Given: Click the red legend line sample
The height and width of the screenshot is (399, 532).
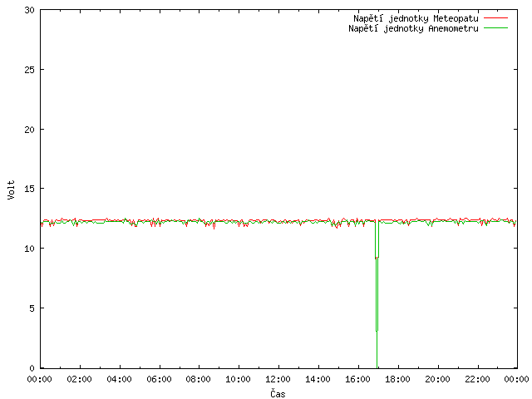Looking at the screenshot, I should pyautogui.click(x=495, y=17).
